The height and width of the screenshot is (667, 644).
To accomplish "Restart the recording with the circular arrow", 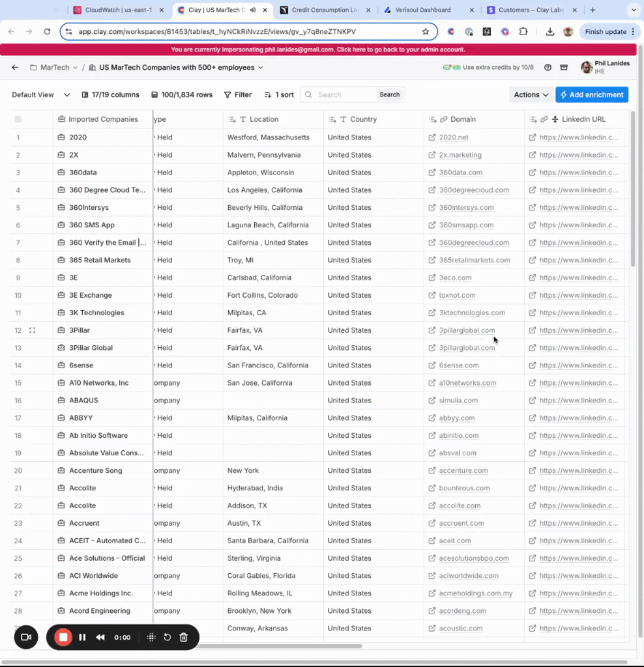I will click(x=168, y=637).
